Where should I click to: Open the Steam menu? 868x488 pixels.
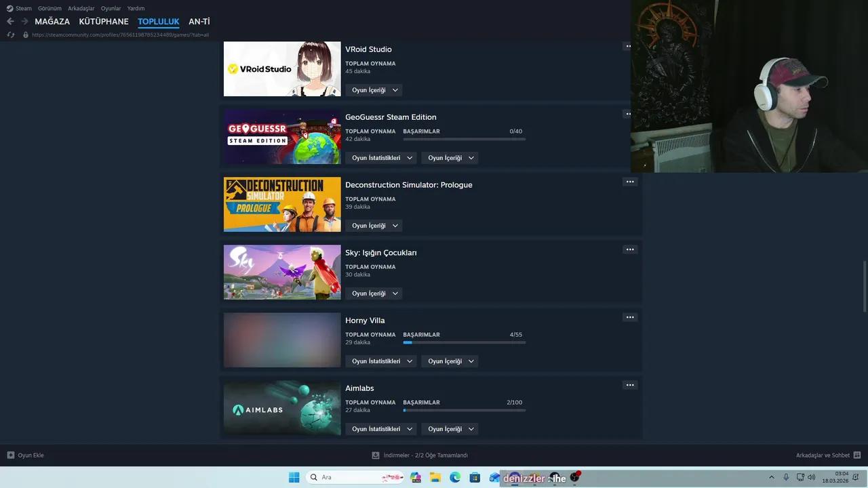tap(24, 8)
